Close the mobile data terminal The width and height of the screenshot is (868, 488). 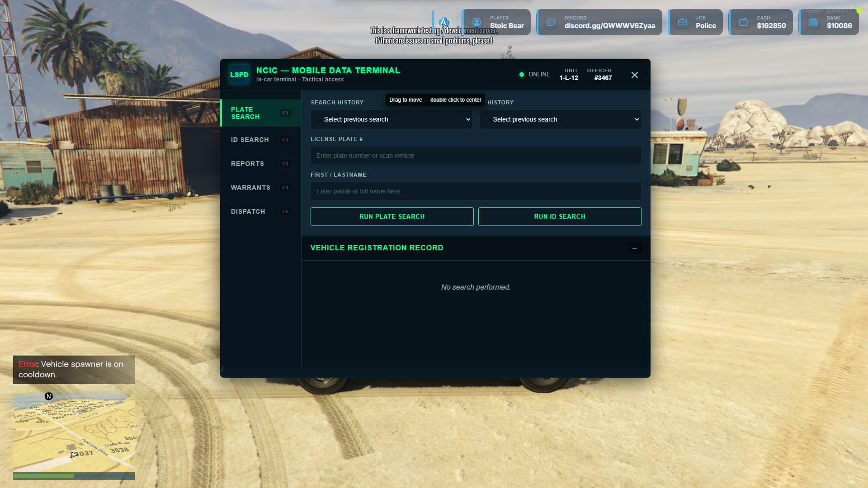[x=634, y=75]
